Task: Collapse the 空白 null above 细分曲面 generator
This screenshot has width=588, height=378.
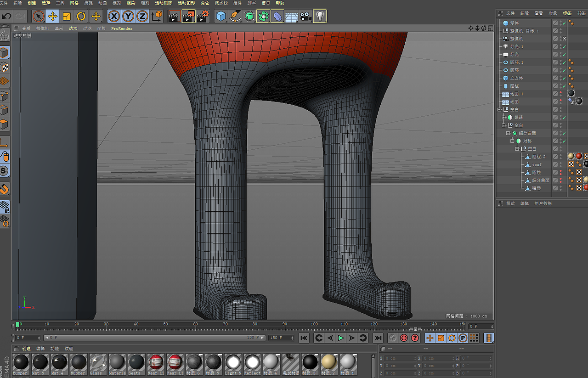Action: pyautogui.click(x=503, y=125)
